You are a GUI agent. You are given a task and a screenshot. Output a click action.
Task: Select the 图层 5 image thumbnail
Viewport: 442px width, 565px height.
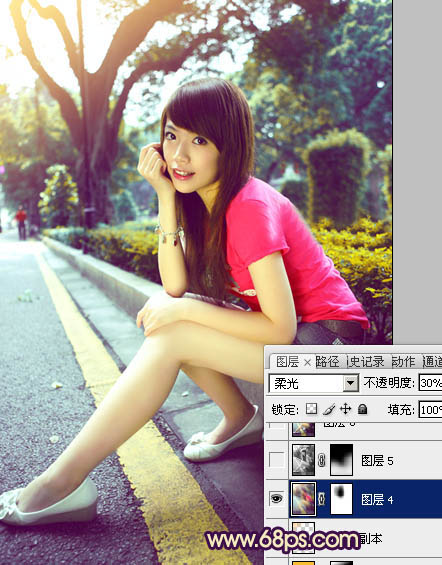point(303,460)
